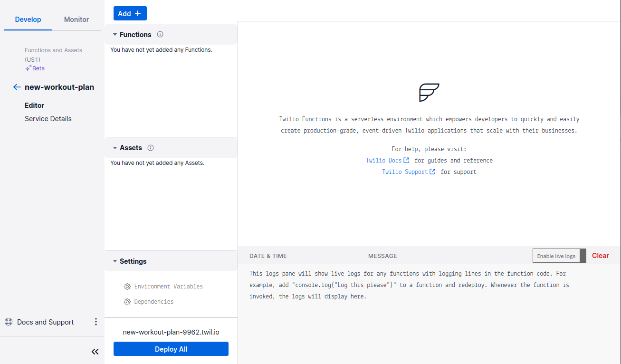Viewport: 621px width, 364px height.
Task: Toggle the Enable live logs switch
Action: pyautogui.click(x=559, y=256)
